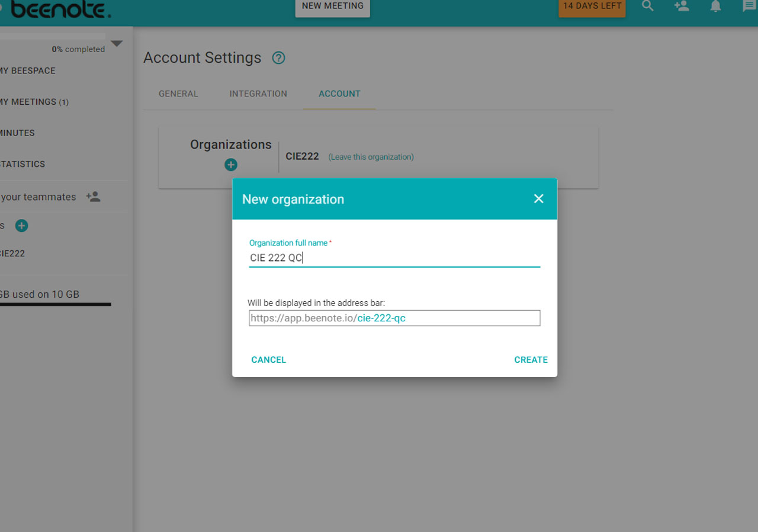
Task: Click Leave this organization link
Action: (x=371, y=157)
